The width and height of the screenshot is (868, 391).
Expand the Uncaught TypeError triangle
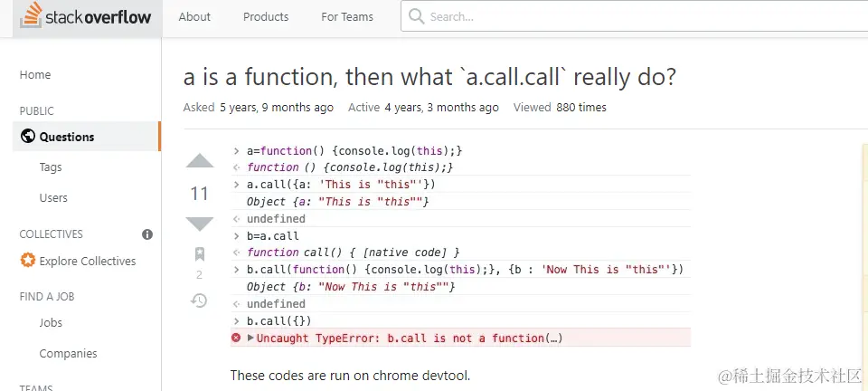250,338
